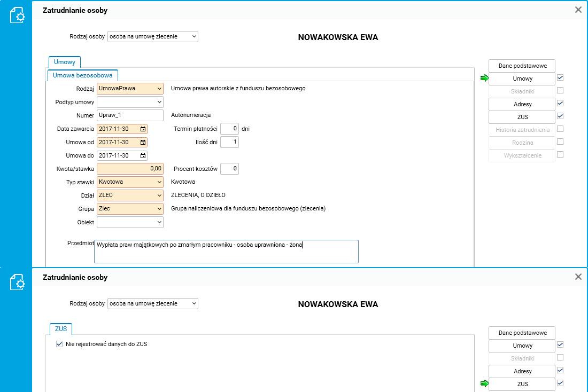Open calendar picker for Umowa do
The image size is (588, 392).
pos(143,155)
